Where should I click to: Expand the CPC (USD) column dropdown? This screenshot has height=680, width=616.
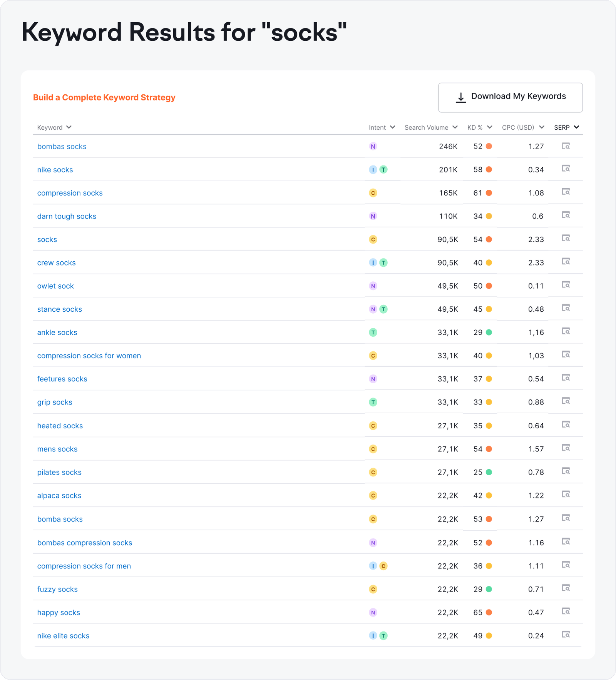542,127
